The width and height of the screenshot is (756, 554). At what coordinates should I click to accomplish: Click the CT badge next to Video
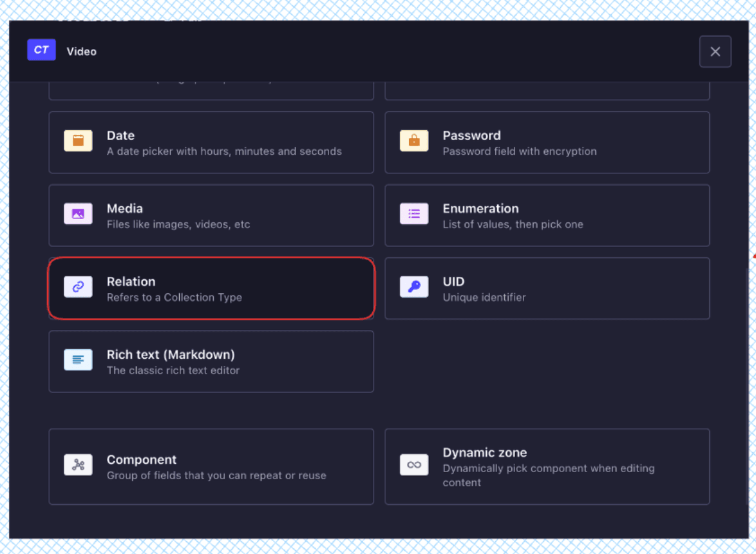click(x=41, y=50)
